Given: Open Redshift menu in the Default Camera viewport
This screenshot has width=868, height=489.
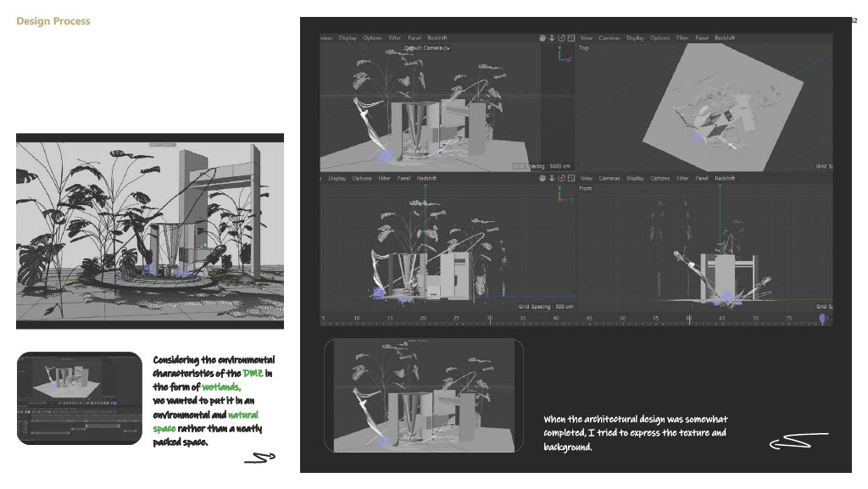Looking at the screenshot, I should [437, 38].
